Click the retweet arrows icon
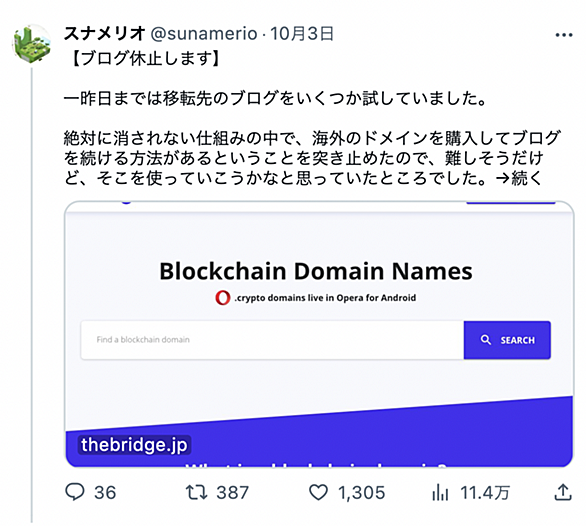This screenshot has height=526, width=586. [x=197, y=492]
